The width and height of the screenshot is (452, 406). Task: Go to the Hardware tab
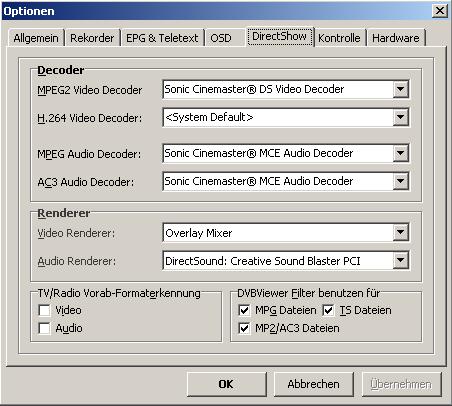(396, 38)
